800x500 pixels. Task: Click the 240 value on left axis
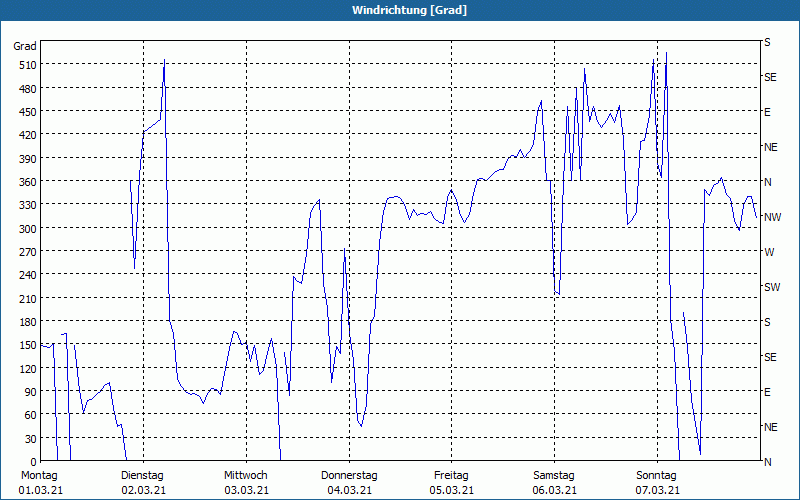coord(28,275)
